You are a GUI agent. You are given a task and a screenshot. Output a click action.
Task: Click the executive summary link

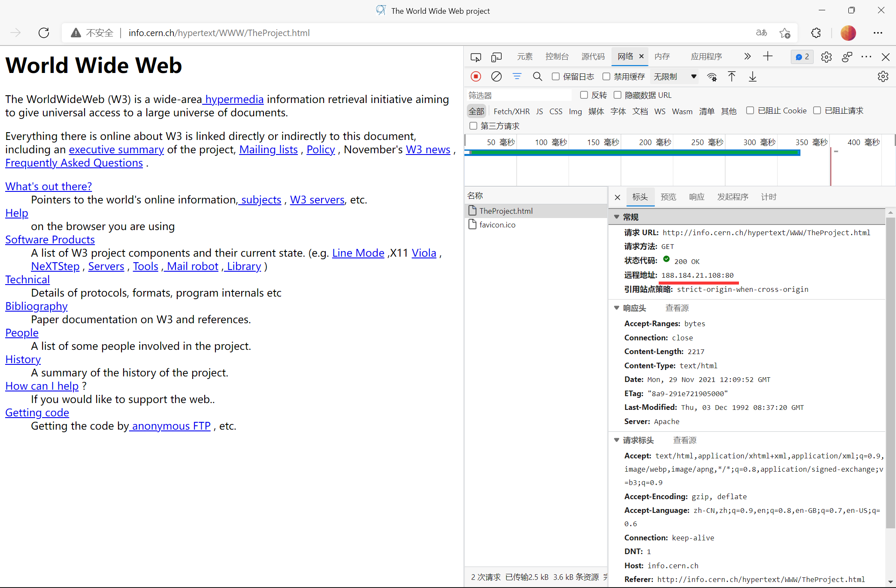click(116, 149)
